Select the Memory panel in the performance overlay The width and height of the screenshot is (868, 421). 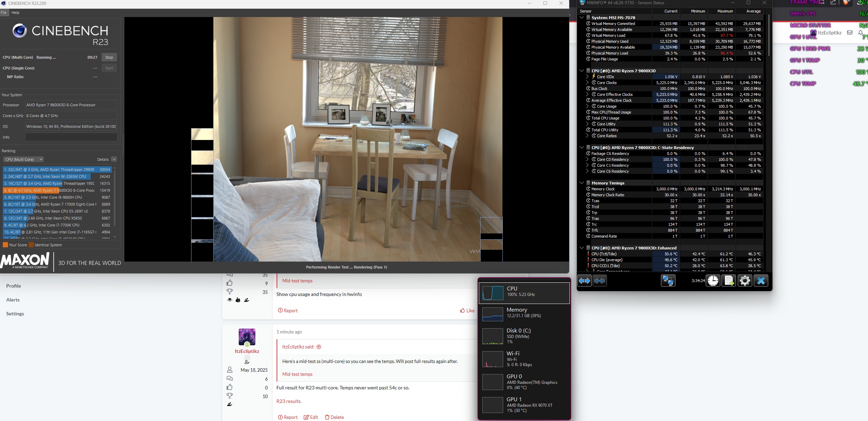(x=524, y=314)
